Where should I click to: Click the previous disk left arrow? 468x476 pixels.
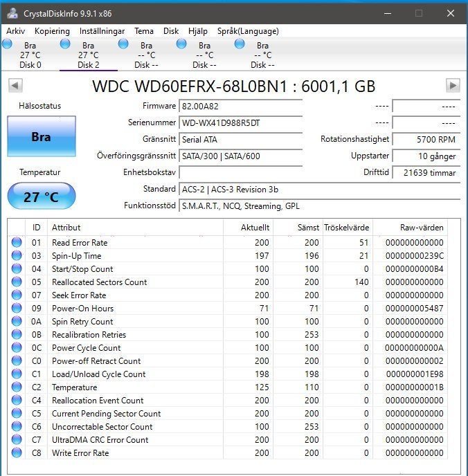[x=15, y=85]
